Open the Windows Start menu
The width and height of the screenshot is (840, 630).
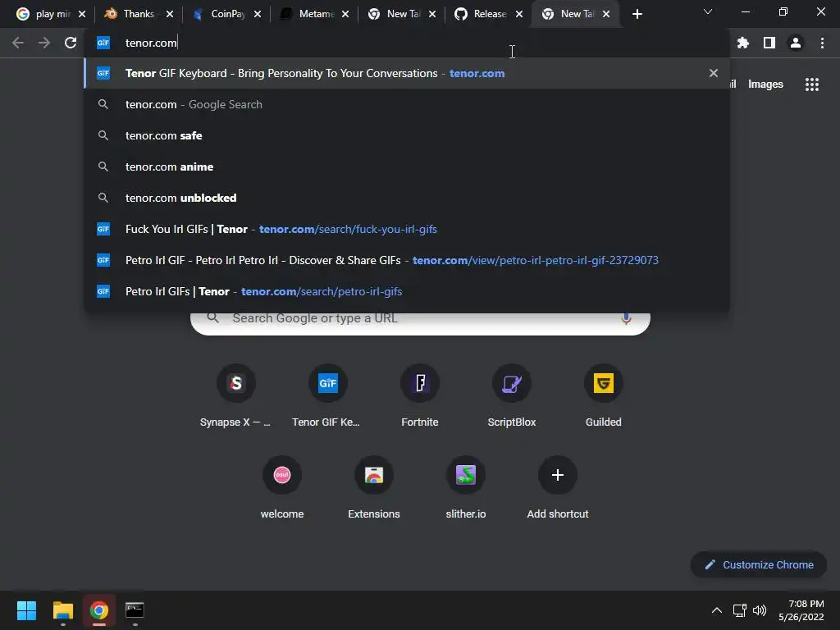pos(26,610)
